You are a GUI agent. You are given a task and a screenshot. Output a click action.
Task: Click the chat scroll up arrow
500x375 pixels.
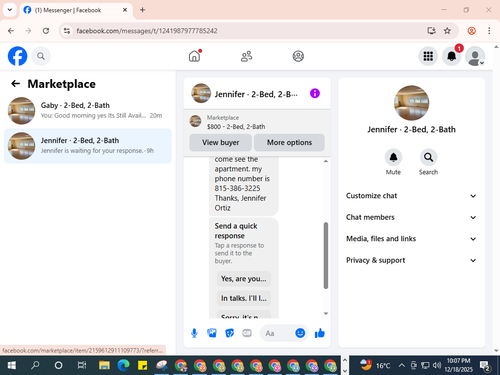click(326, 161)
